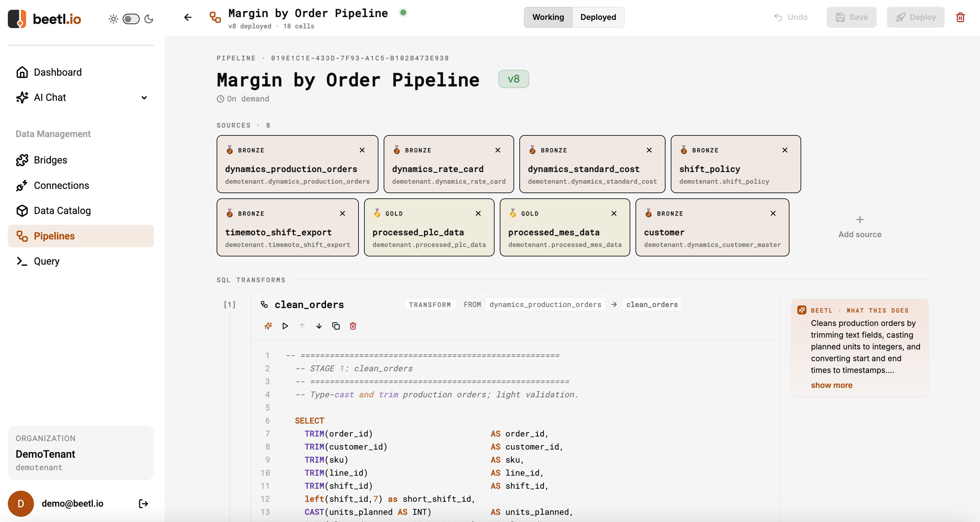Expand the AI Chat chevron
Viewport: 980px width, 522px height.
click(x=144, y=98)
